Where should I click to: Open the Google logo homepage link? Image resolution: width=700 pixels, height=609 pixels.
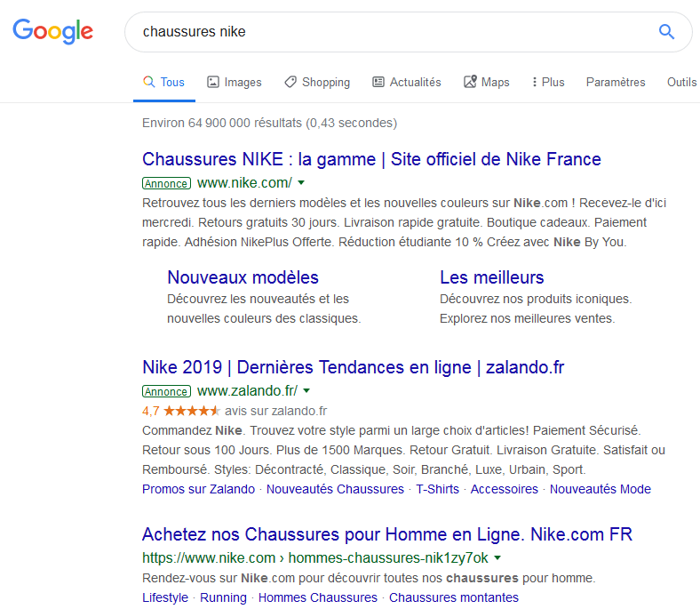(x=52, y=31)
